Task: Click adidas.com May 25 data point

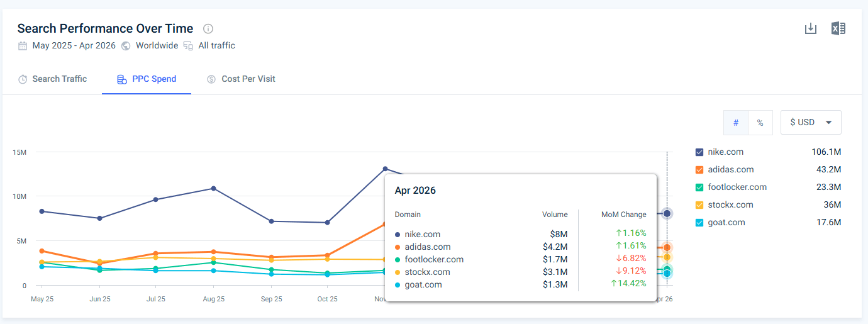Action: (42, 250)
